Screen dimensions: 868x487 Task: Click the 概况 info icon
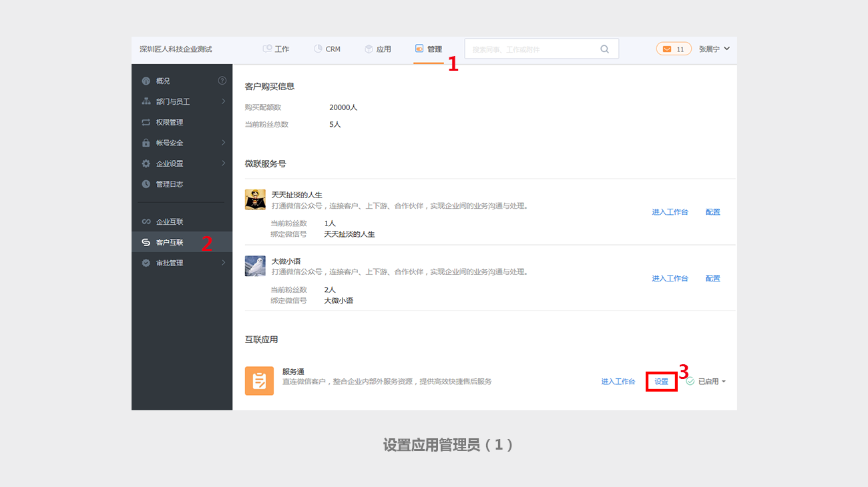point(146,81)
